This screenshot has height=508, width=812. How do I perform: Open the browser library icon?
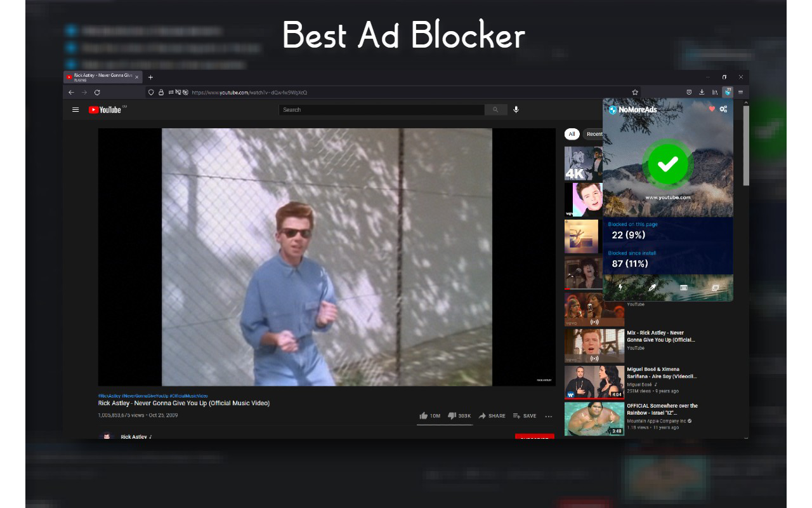point(715,92)
